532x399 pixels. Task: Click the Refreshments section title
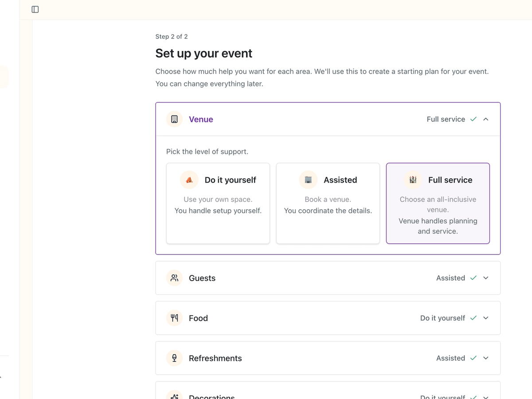(x=215, y=358)
